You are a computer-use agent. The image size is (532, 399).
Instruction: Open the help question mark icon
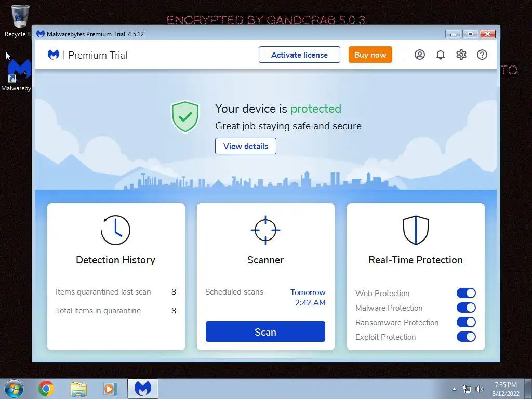tap(482, 55)
